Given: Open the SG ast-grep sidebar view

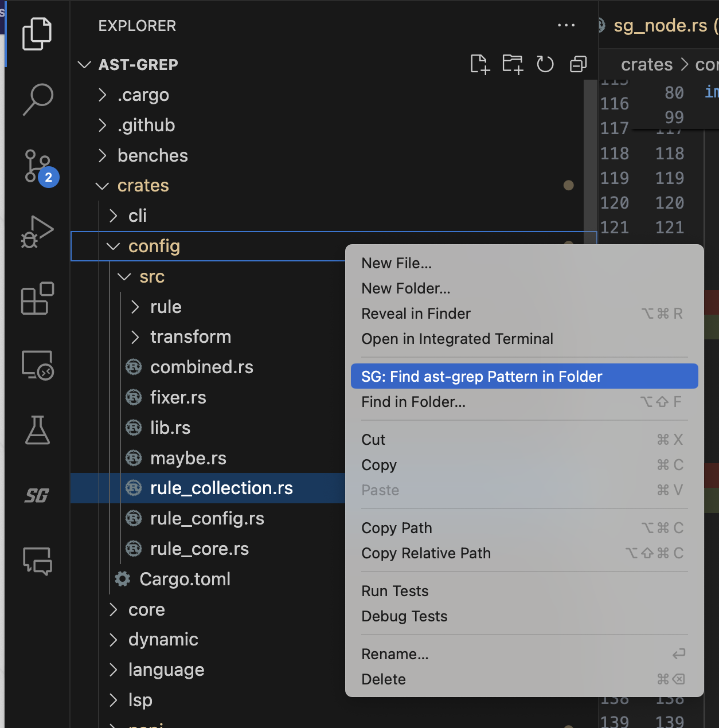Looking at the screenshot, I should point(37,495).
